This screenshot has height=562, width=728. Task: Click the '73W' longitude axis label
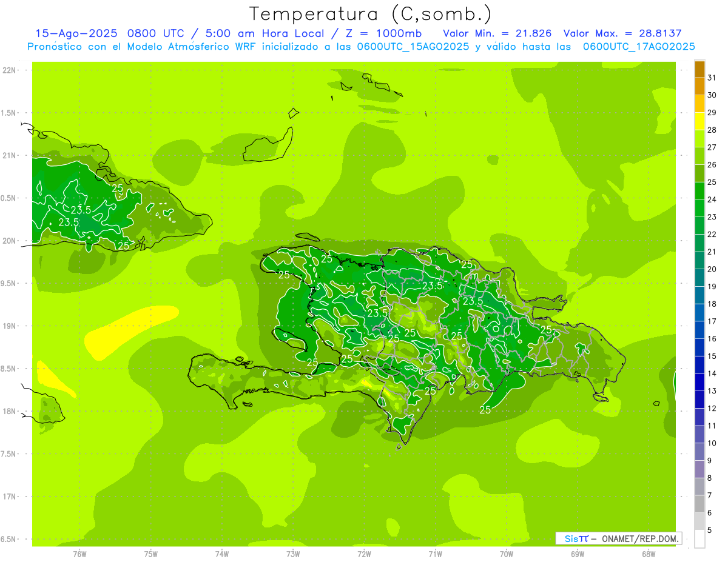293,554
